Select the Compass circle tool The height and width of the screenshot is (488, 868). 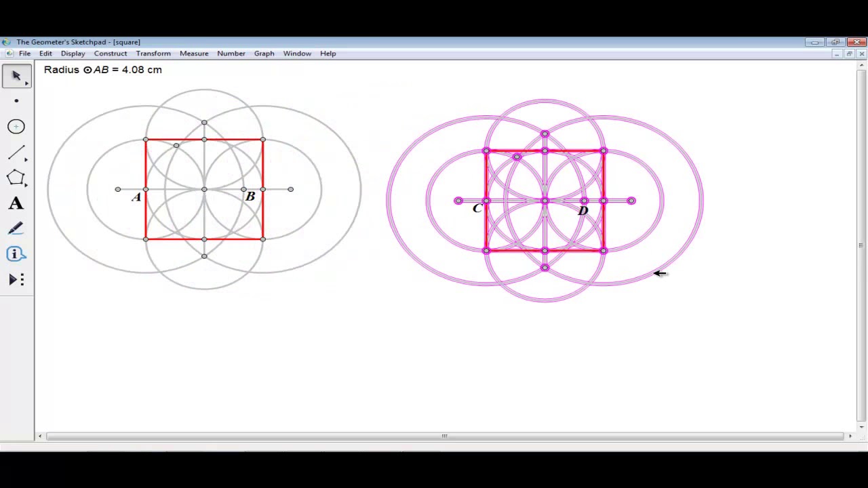pyautogui.click(x=17, y=127)
